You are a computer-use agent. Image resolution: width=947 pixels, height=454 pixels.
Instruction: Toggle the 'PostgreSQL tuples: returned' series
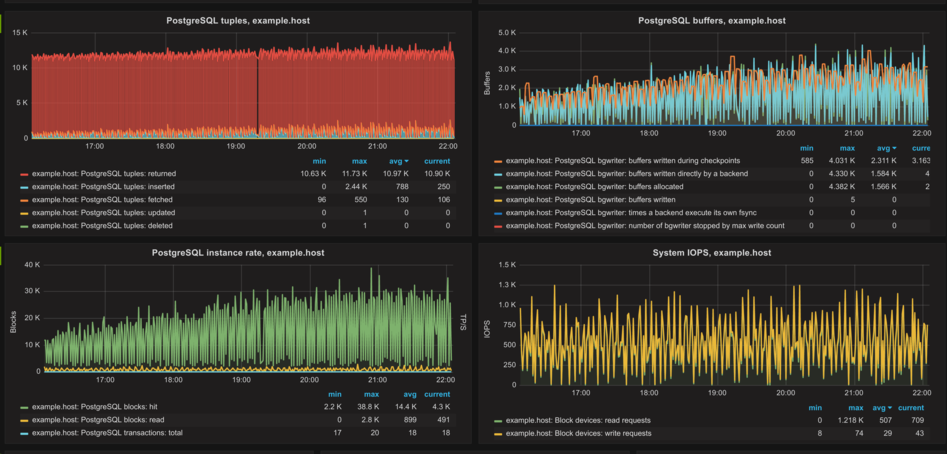coord(103,174)
